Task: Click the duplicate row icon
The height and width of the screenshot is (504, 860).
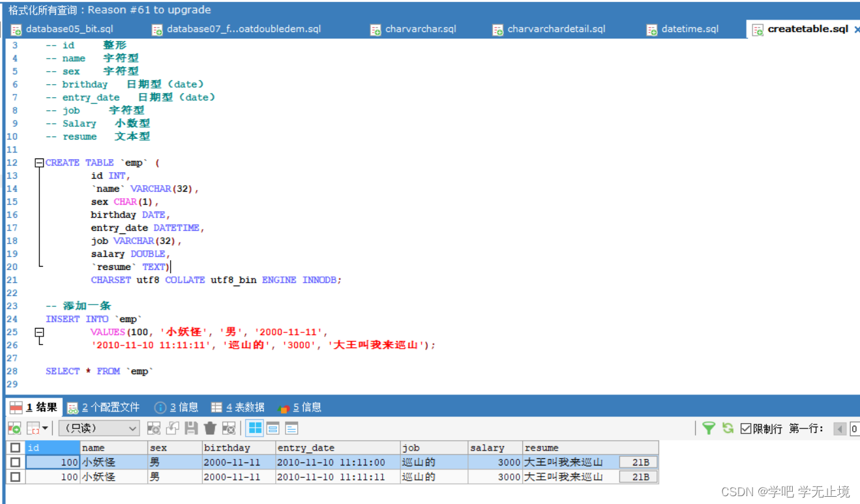Action: coord(172,428)
